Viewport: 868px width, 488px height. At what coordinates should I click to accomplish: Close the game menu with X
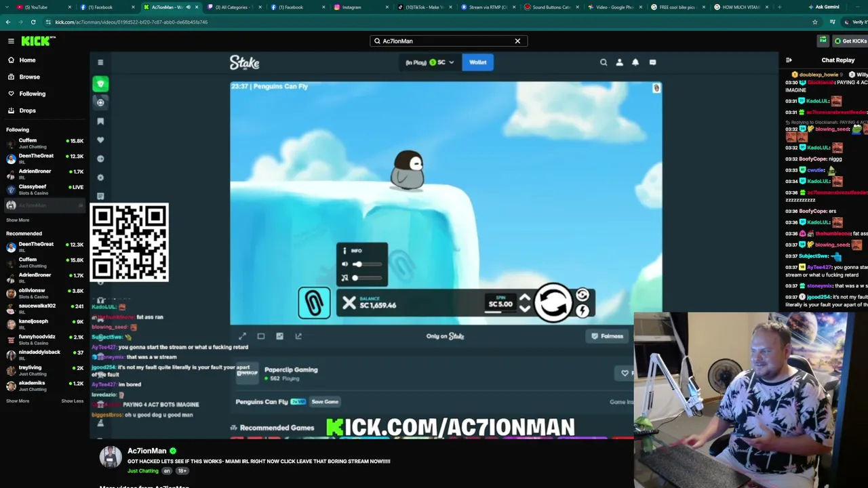click(349, 304)
